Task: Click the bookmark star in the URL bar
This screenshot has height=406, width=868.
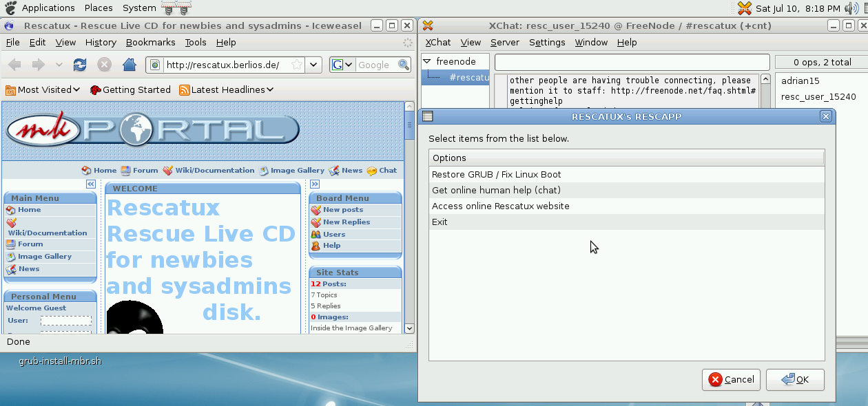Action: 296,65
